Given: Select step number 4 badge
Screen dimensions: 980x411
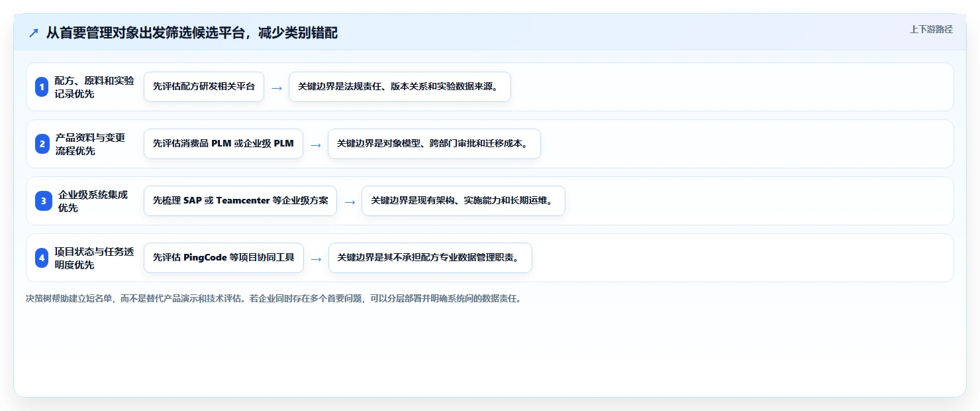Looking at the screenshot, I should pos(42,258).
